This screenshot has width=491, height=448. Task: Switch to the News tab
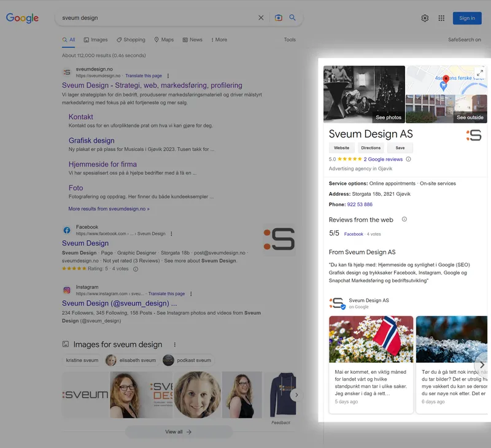point(193,40)
